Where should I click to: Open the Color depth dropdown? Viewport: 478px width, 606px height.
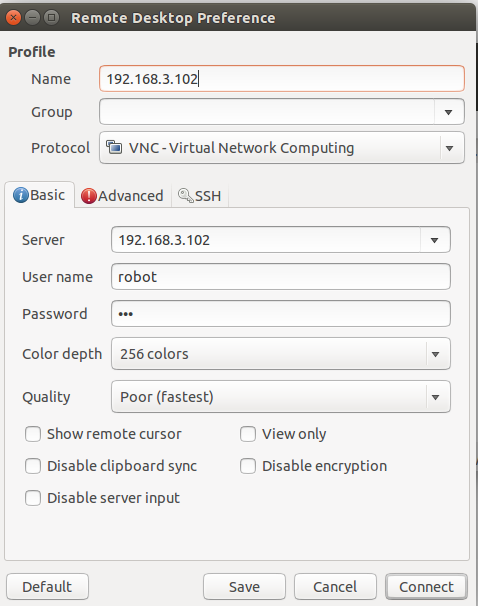281,354
